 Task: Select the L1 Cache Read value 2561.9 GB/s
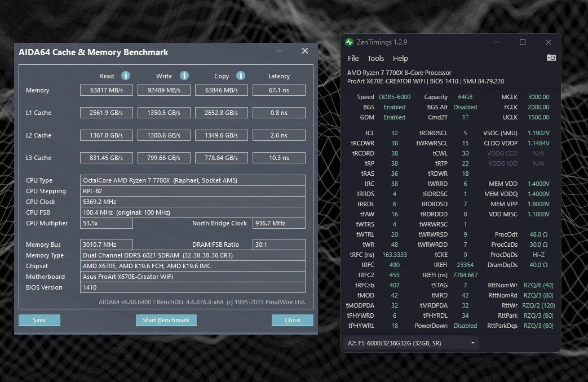coord(107,113)
